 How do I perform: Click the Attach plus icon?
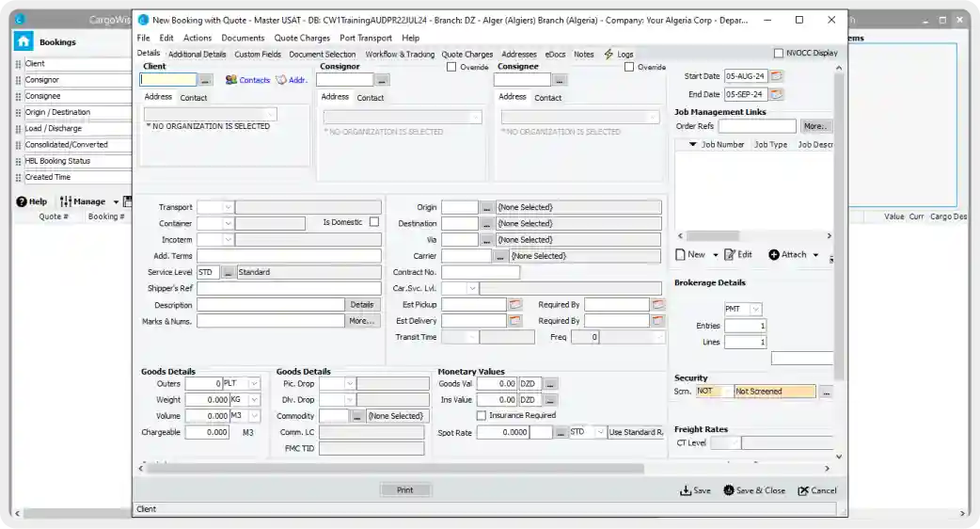point(774,254)
